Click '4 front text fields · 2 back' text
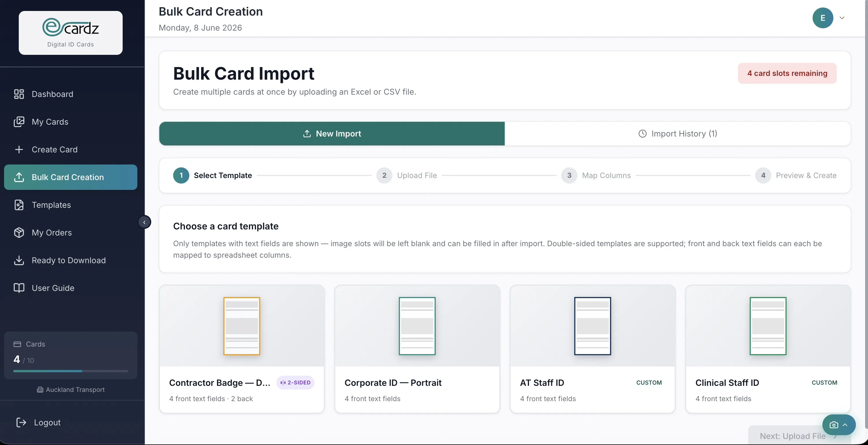The width and height of the screenshot is (868, 445). point(211,399)
